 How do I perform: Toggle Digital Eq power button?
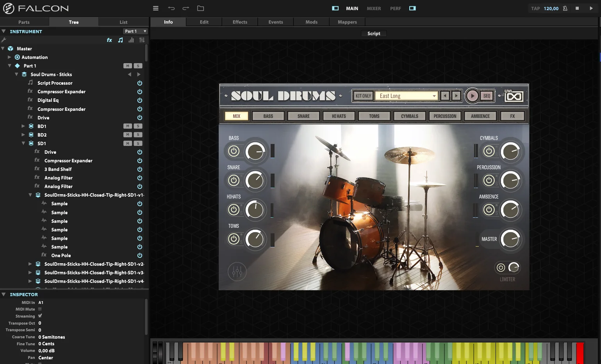click(140, 100)
